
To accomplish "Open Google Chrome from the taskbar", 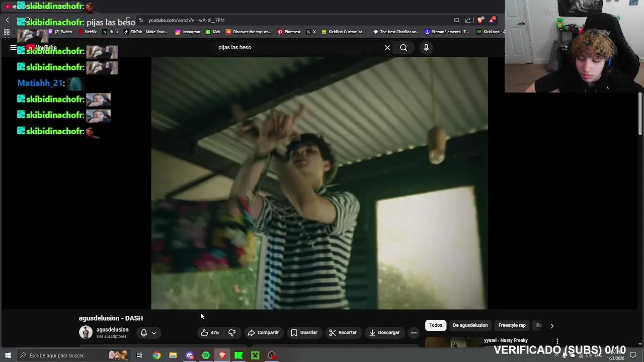I will (156, 355).
